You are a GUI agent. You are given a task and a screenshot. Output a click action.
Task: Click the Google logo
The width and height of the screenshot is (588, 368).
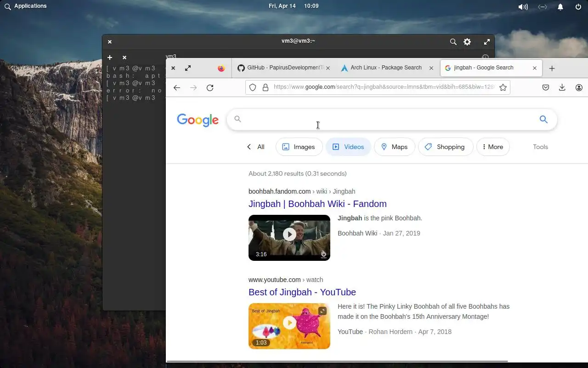[x=198, y=120]
